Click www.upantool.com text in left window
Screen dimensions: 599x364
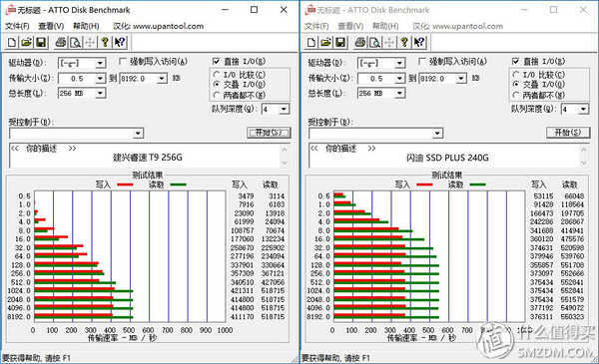coord(168,26)
